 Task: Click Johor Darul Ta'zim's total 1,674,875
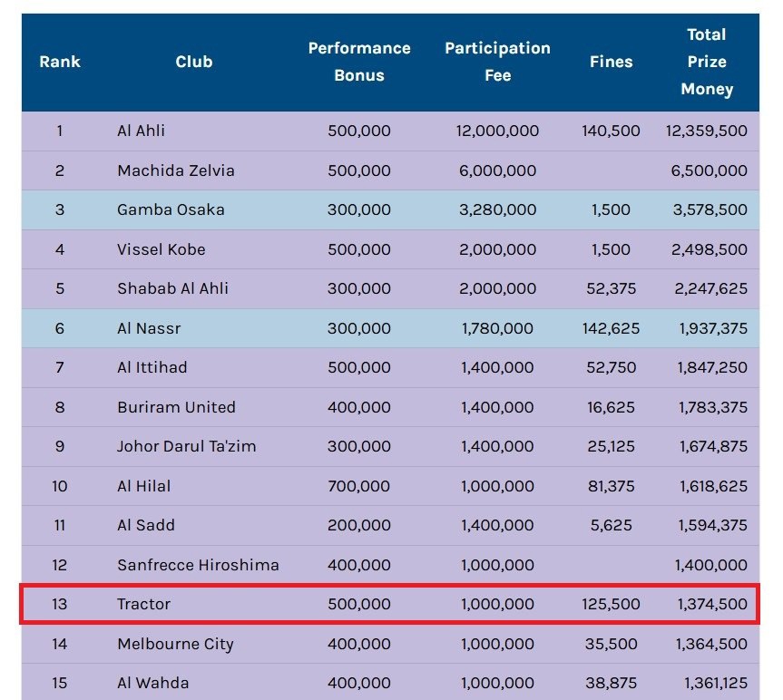(713, 446)
